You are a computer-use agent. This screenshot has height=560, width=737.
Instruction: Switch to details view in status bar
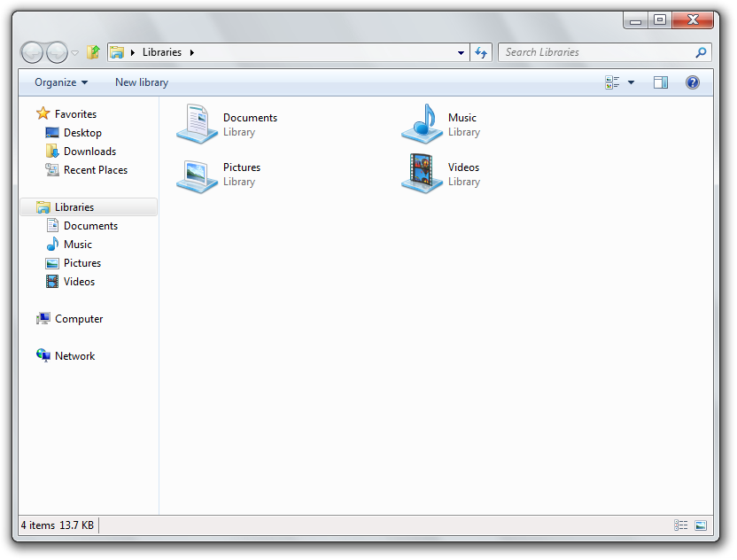pos(680,525)
